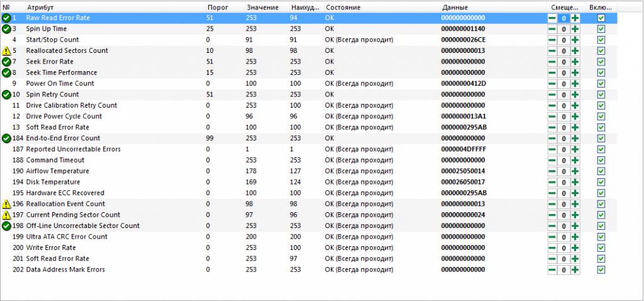This screenshot has height=301, width=644.
Task: Disable the Ultra ATA CRC Error Count checkbox
Action: click(x=601, y=237)
